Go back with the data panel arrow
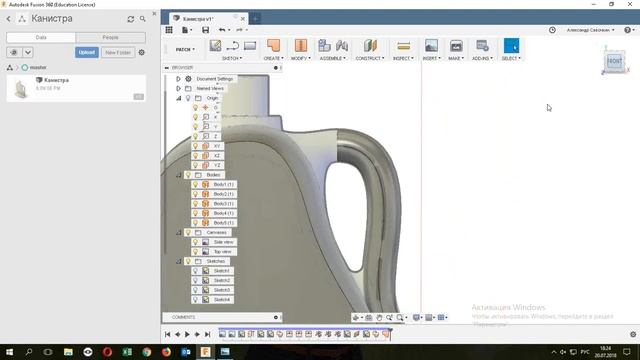 click(x=9, y=19)
